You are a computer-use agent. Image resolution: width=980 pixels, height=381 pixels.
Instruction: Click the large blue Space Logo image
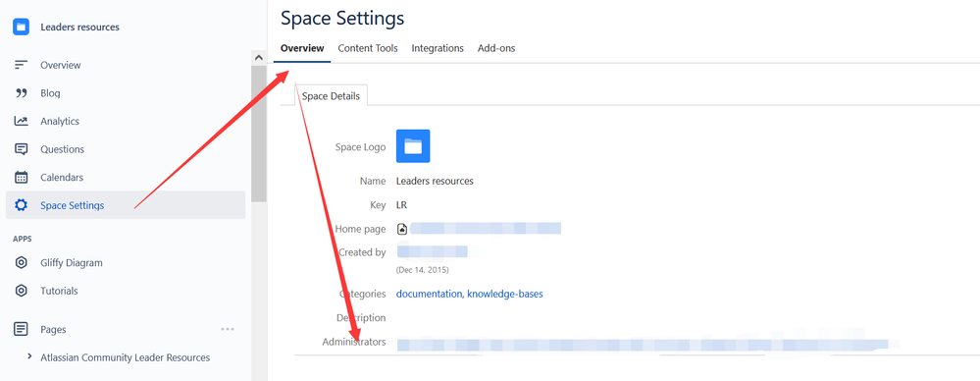coord(413,146)
